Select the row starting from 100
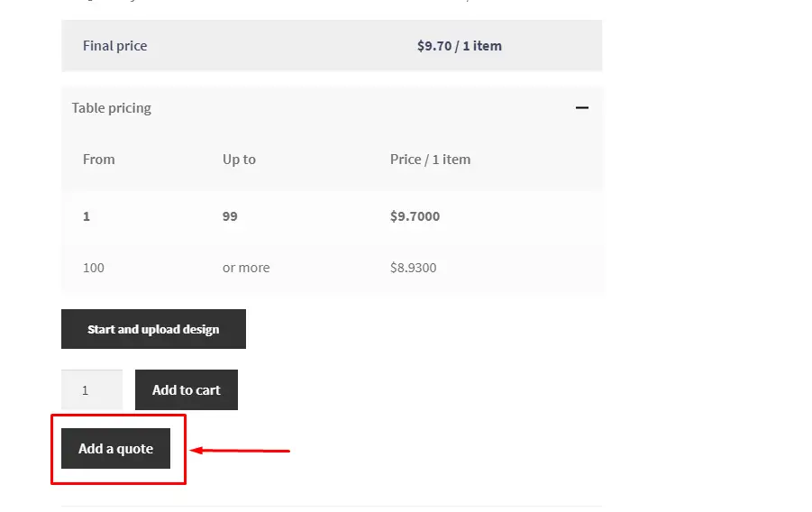Image resolution: width=812 pixels, height=512 pixels. 332,268
